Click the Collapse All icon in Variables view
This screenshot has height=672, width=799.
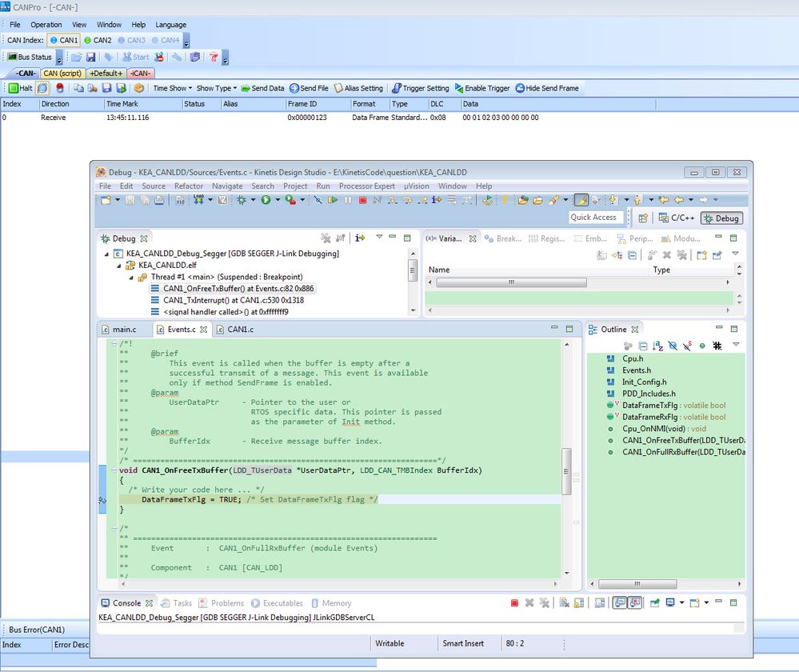632,255
